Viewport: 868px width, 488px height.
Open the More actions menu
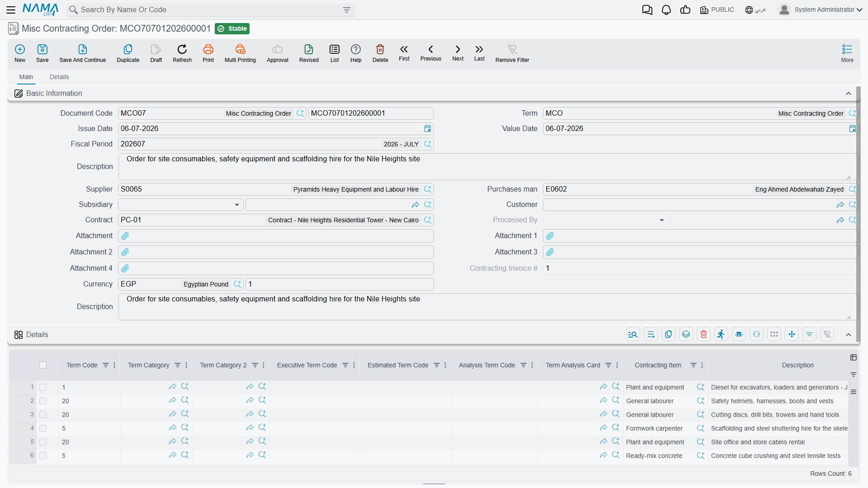pos(847,53)
